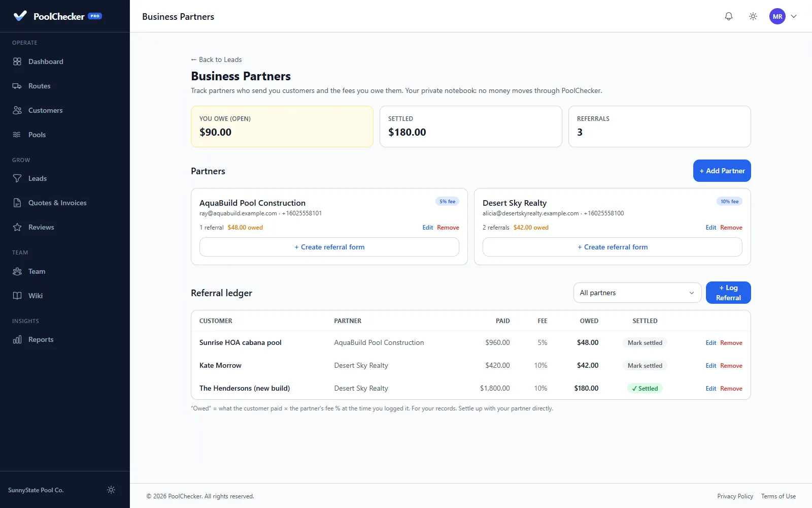This screenshot has width=812, height=508.
Task: Click the Team group icon
Action: (17, 271)
